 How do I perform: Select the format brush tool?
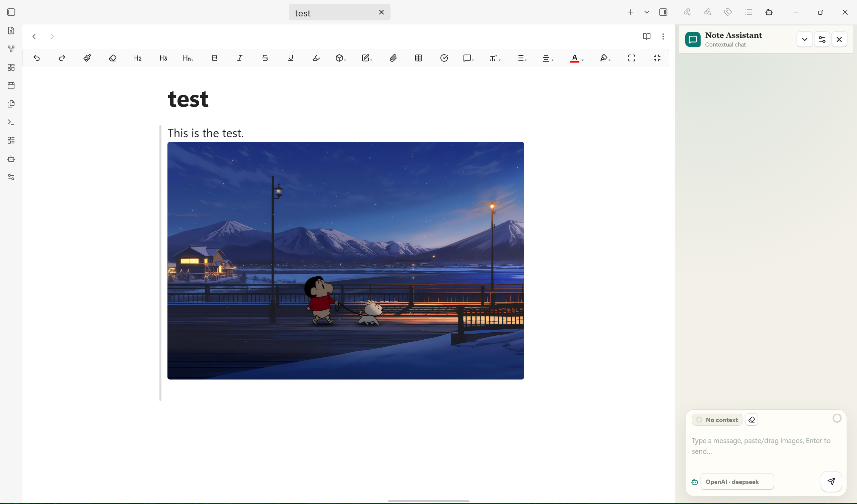[x=87, y=58]
